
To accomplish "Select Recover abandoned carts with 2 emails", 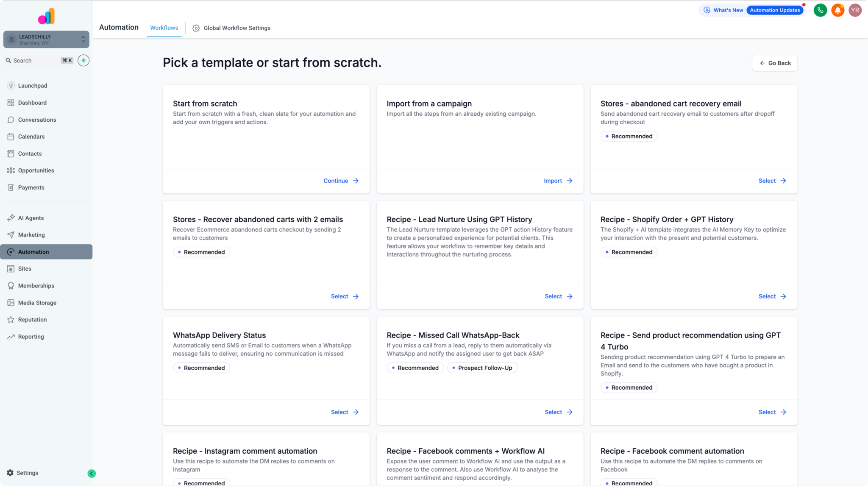I will pyautogui.click(x=345, y=296).
